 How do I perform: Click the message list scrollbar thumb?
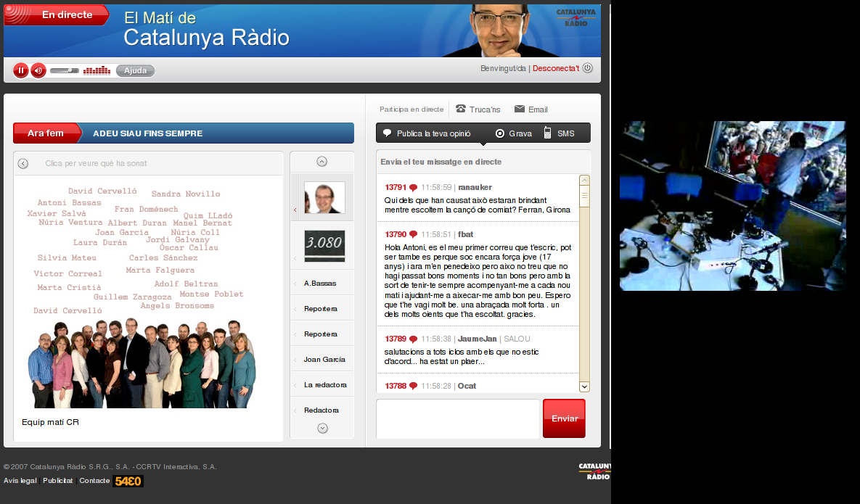coord(585,196)
